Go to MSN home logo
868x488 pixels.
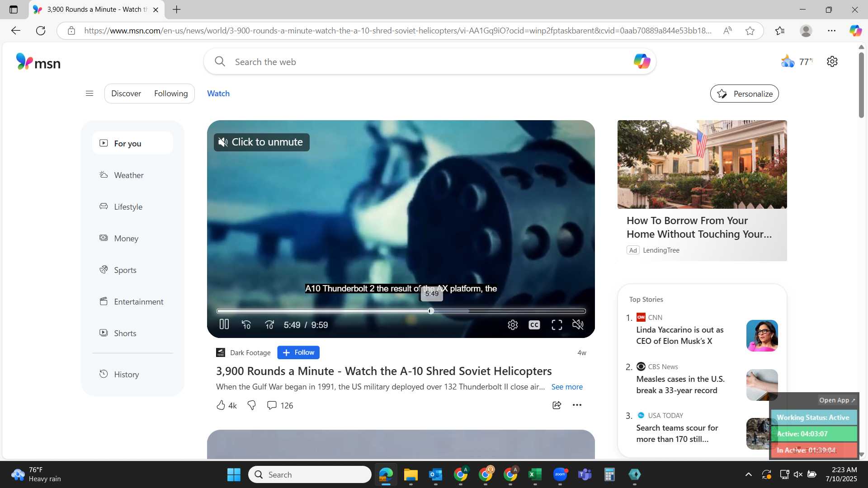coord(38,62)
